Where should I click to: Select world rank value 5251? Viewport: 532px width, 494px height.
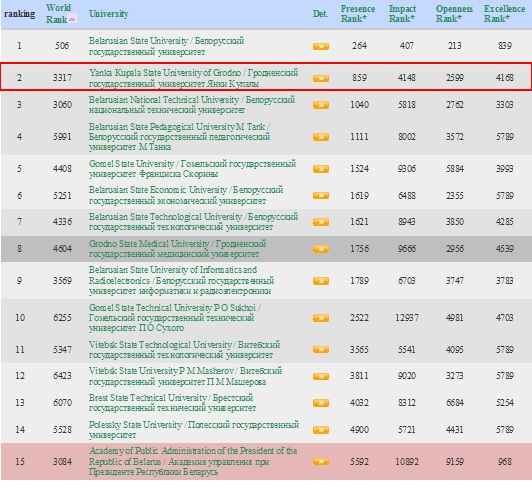click(62, 195)
